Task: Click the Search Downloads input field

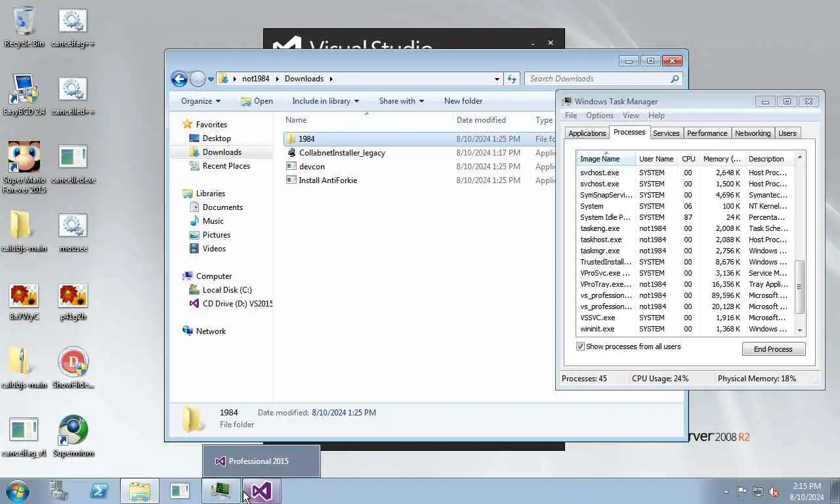Action: click(597, 79)
